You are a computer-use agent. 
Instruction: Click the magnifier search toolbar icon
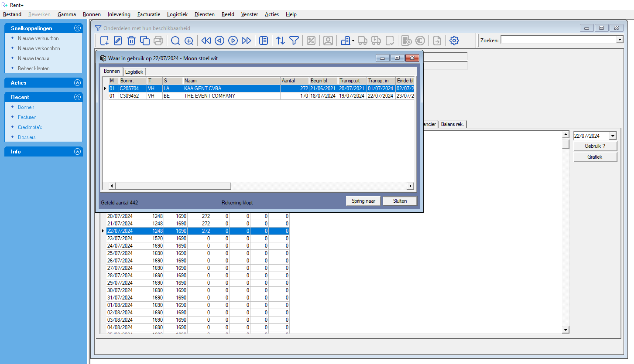175,41
